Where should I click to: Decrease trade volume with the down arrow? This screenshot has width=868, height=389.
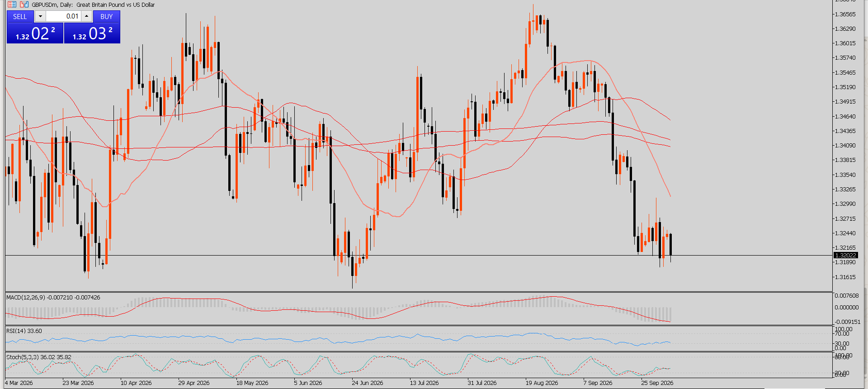coord(40,16)
